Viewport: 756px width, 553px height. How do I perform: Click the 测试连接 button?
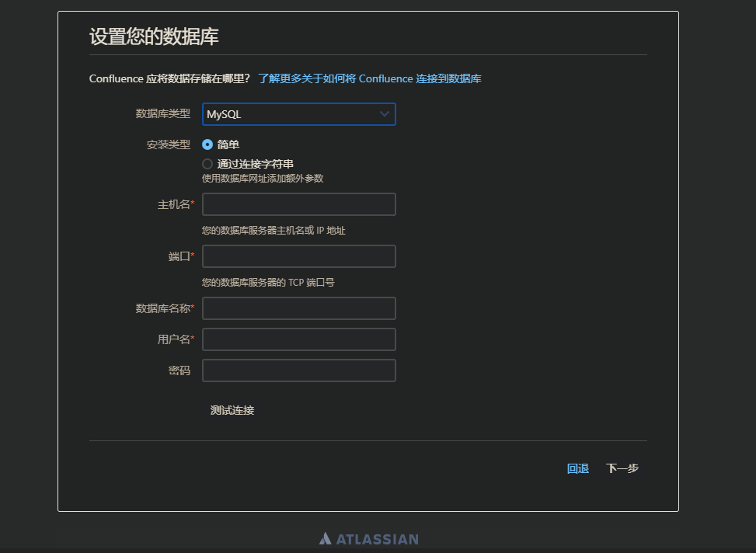pos(232,410)
